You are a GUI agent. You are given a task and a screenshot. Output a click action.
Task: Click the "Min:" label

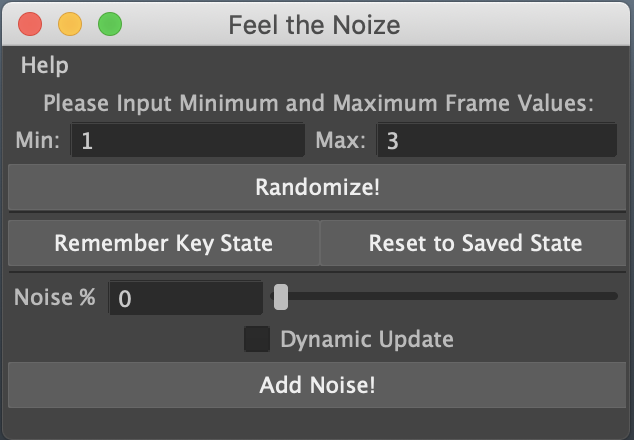pos(38,141)
